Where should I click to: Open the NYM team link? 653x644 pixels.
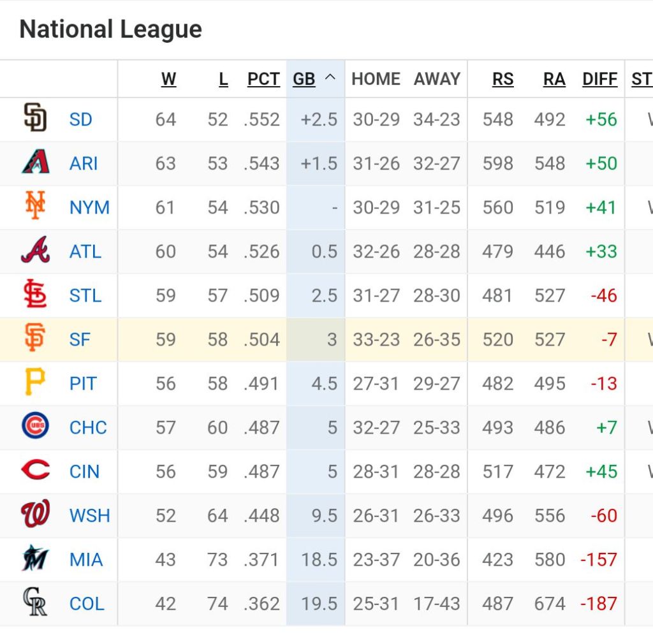click(x=89, y=207)
